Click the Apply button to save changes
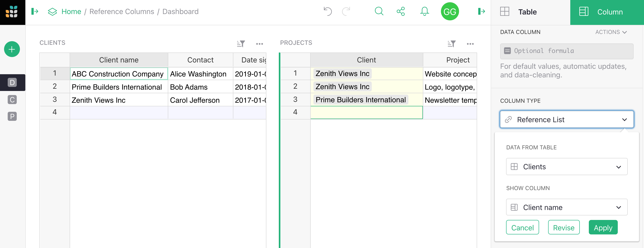Screen dimensions: 644x248 click(603, 227)
